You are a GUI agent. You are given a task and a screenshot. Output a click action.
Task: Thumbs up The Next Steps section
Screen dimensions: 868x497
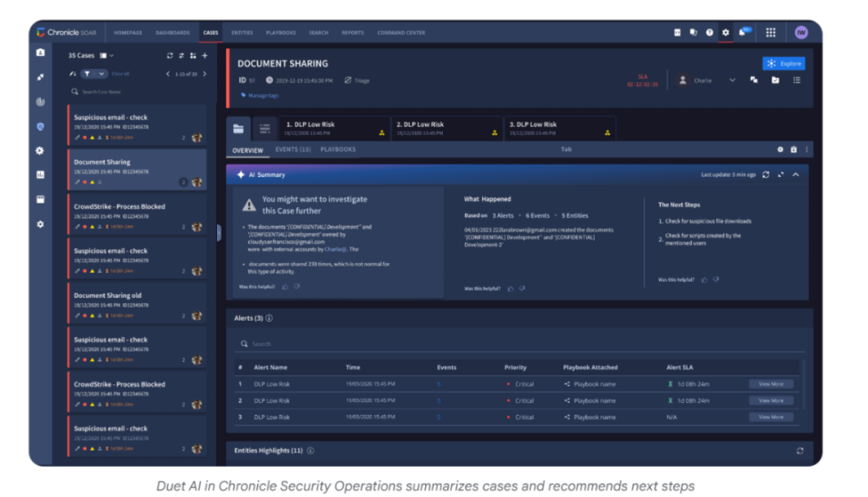[x=705, y=280]
